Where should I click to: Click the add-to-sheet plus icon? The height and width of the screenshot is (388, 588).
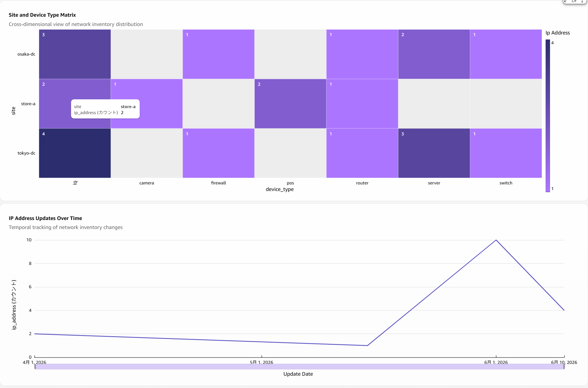pos(574,1)
